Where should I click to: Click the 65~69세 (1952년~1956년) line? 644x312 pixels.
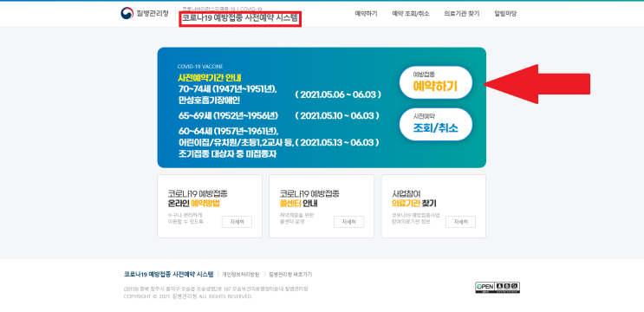[228, 116]
